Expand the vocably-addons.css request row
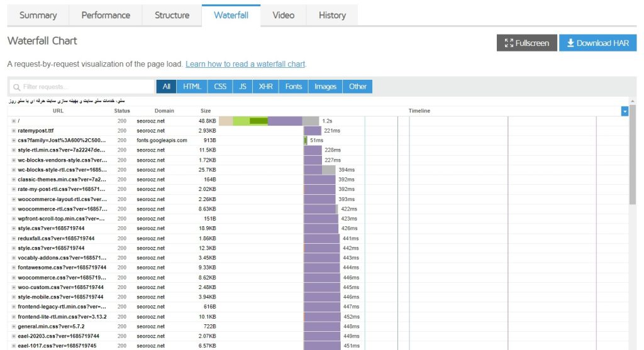This screenshot has height=350, width=644. [x=14, y=258]
